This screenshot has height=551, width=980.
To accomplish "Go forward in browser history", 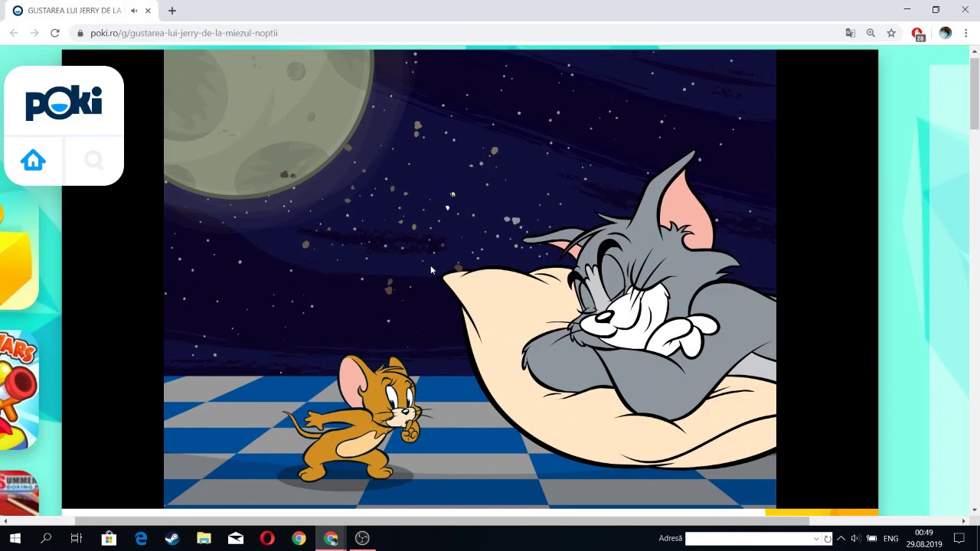I will [34, 33].
